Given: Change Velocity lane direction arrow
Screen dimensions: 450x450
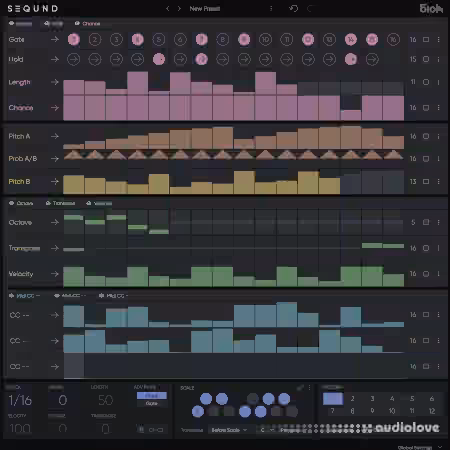Looking at the screenshot, I should coord(55,274).
